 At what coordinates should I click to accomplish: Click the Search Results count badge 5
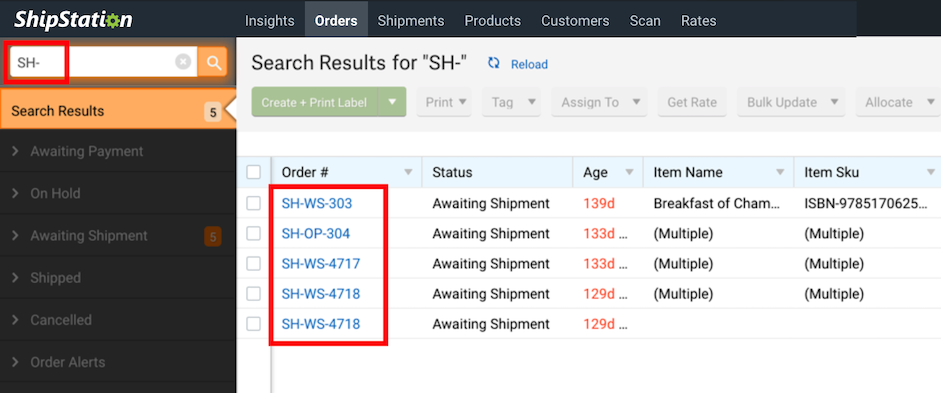pyautogui.click(x=212, y=112)
